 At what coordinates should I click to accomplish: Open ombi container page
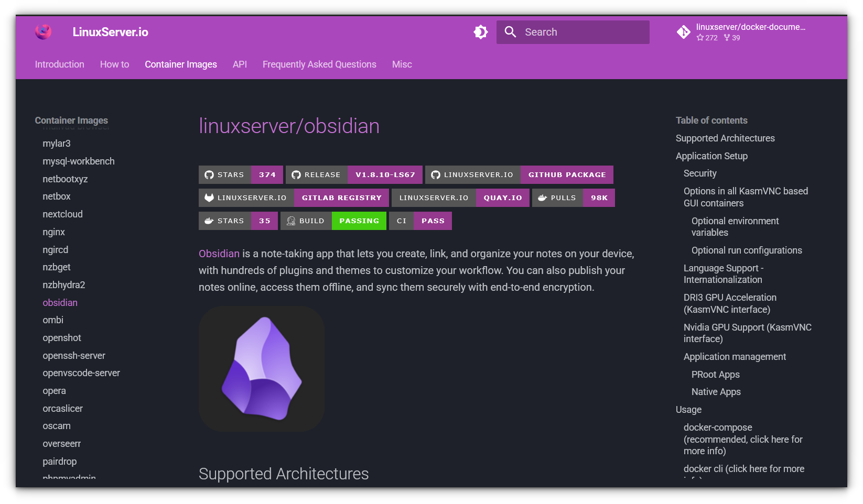click(53, 320)
